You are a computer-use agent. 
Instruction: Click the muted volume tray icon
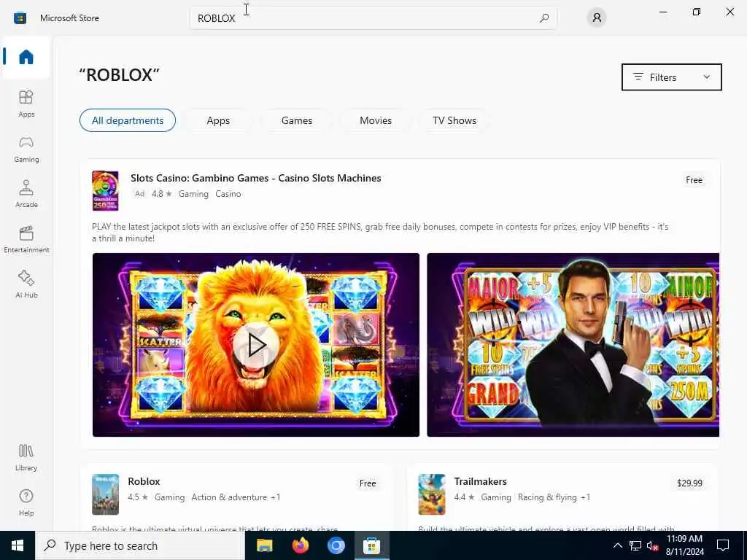tap(652, 545)
